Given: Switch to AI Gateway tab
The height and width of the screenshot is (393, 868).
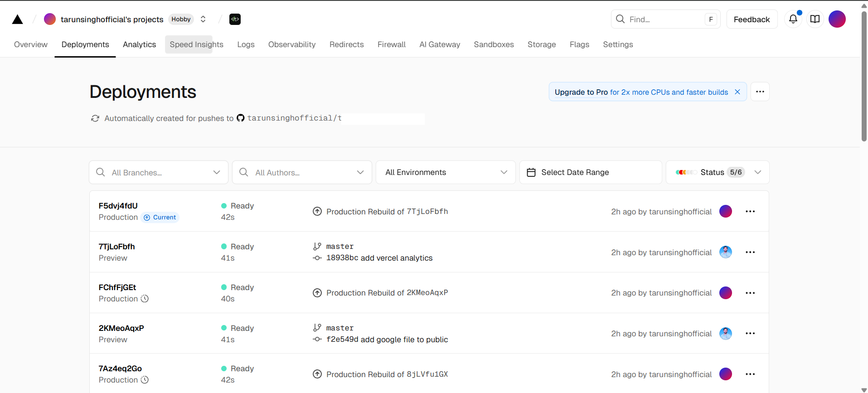Looking at the screenshot, I should click(x=440, y=44).
